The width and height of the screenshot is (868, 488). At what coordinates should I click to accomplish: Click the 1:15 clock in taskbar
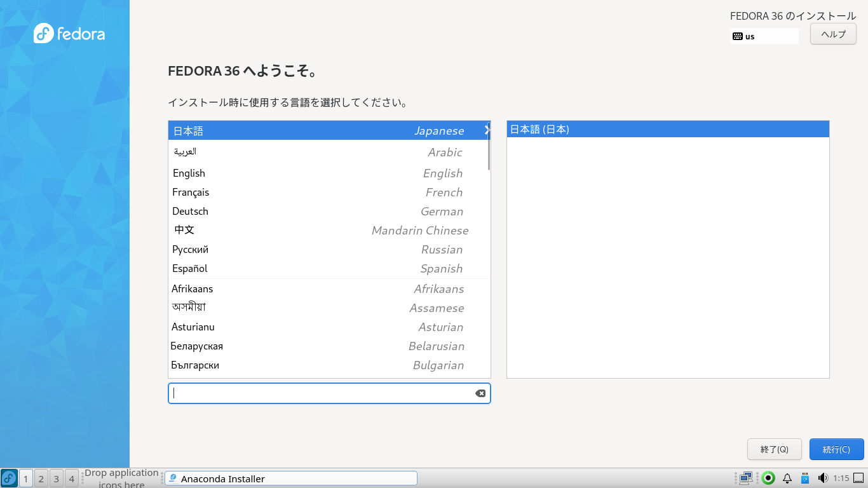point(841,478)
